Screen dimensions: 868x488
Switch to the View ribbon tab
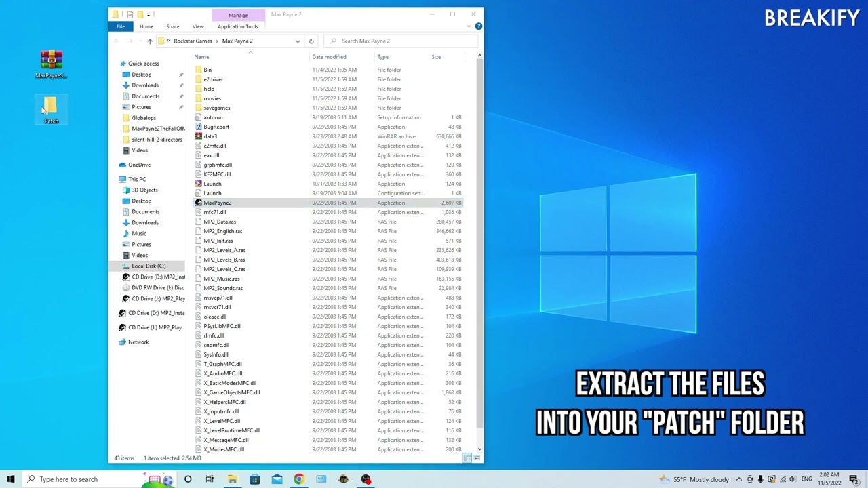pyautogui.click(x=198, y=26)
